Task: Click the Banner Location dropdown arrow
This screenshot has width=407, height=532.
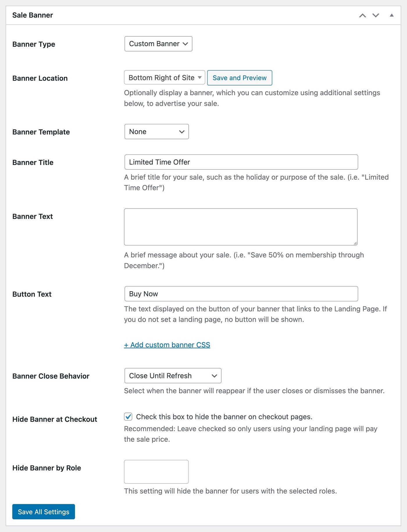Action: click(200, 78)
